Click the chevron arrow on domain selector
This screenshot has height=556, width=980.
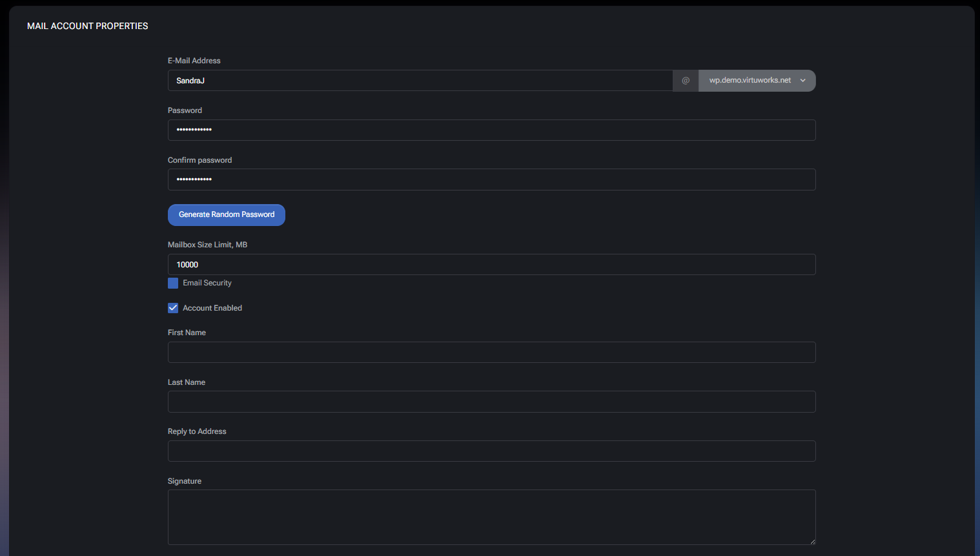[x=803, y=81]
